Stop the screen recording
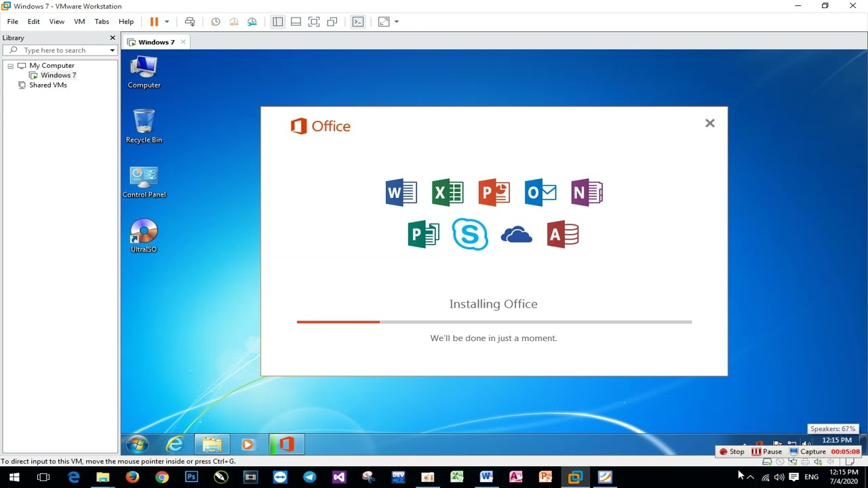This screenshot has height=488, width=868. pyautogui.click(x=732, y=451)
